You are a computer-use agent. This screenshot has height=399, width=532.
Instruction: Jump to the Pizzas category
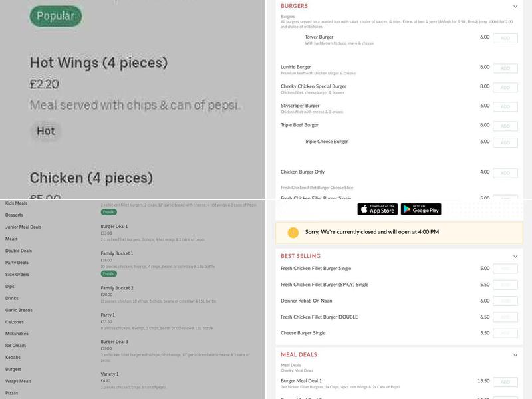click(12, 393)
